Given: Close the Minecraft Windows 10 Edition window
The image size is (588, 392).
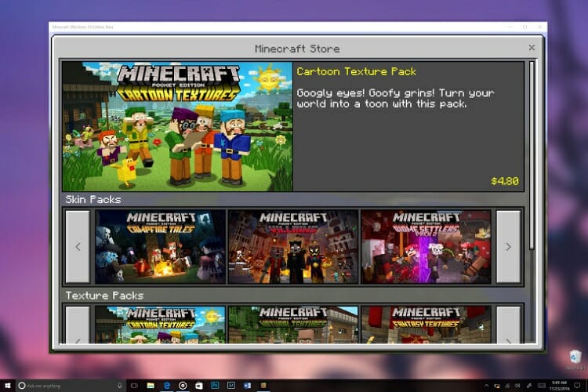Looking at the screenshot, I should coord(539,27).
